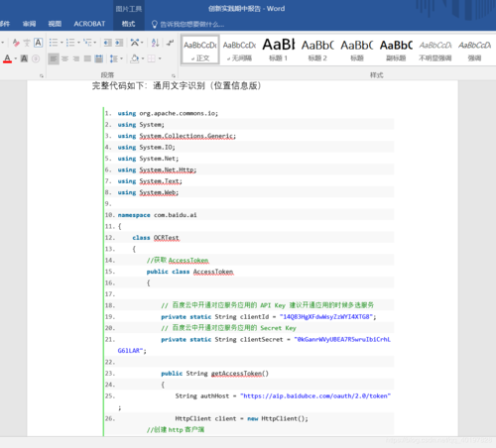Click the Tell Me search box
The image size is (496, 448).
tap(187, 24)
